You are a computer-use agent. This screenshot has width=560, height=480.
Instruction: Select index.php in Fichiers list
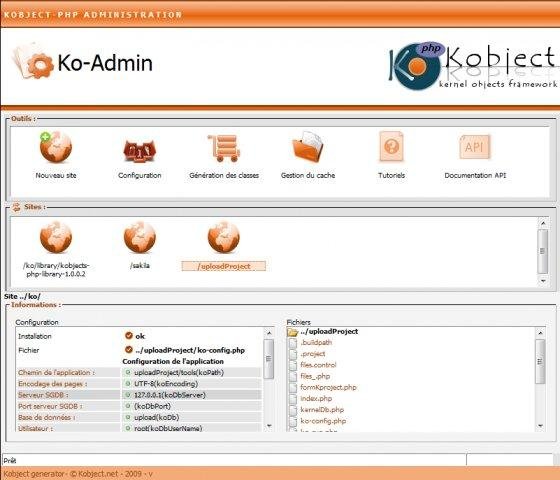click(316, 399)
